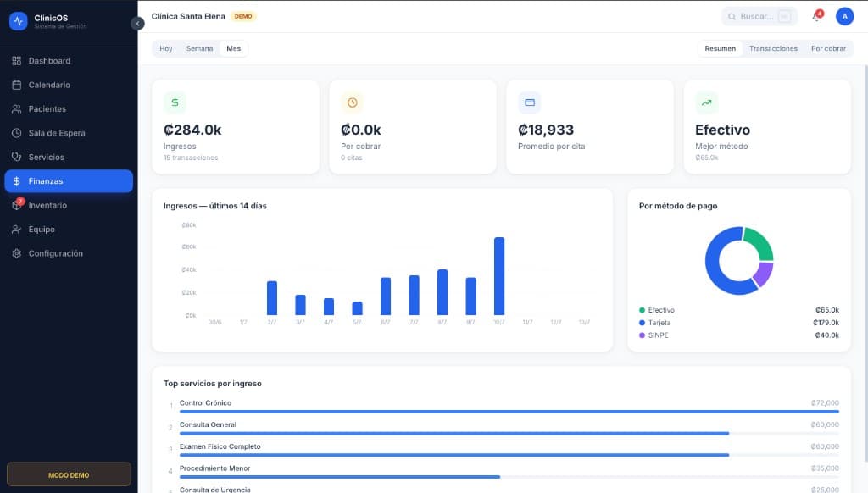This screenshot has width=868, height=493.
Task: Click the Configuración gear icon
Action: coord(17,253)
